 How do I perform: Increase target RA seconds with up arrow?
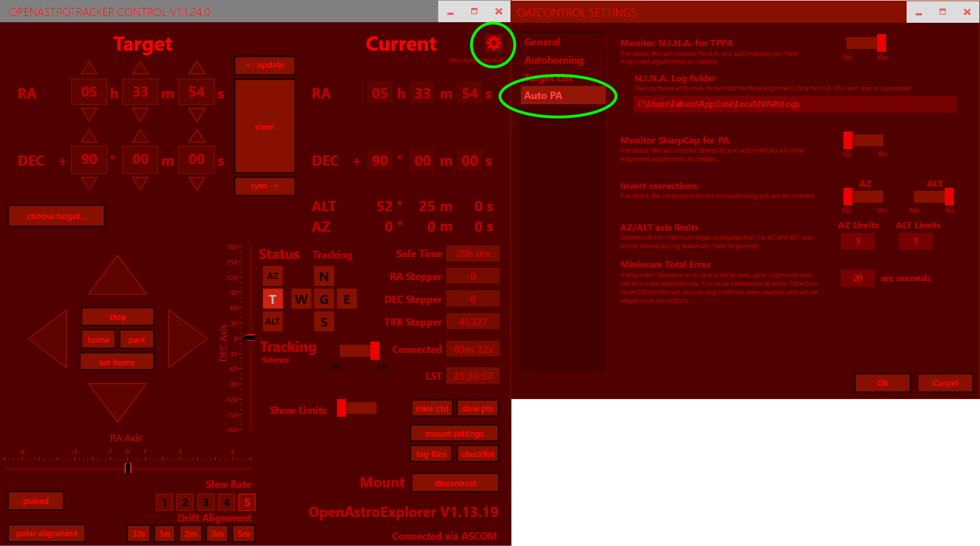point(197,68)
